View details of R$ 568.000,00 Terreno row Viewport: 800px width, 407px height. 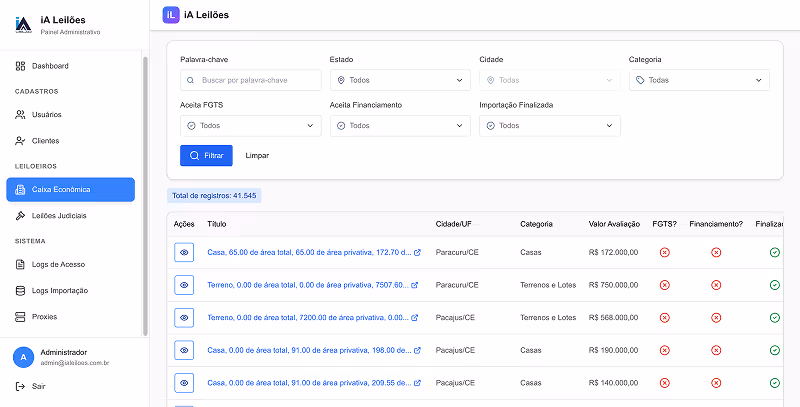click(184, 318)
